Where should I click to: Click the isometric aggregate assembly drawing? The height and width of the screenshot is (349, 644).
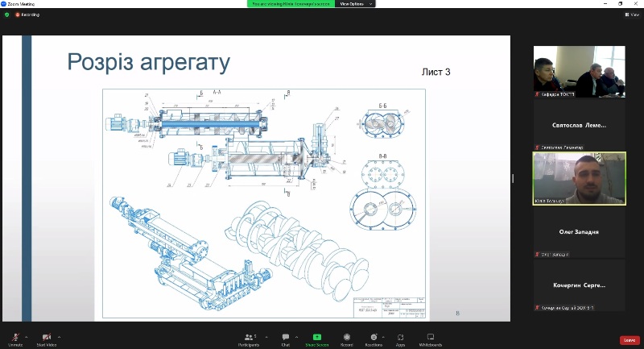191,255
